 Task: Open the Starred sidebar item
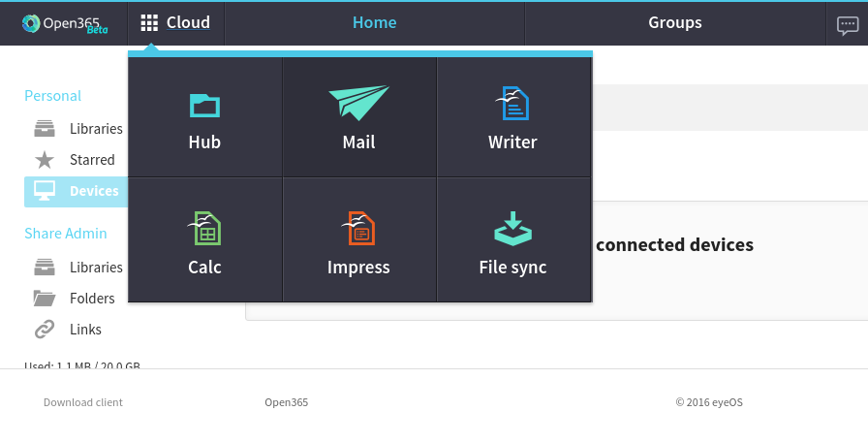coord(92,160)
